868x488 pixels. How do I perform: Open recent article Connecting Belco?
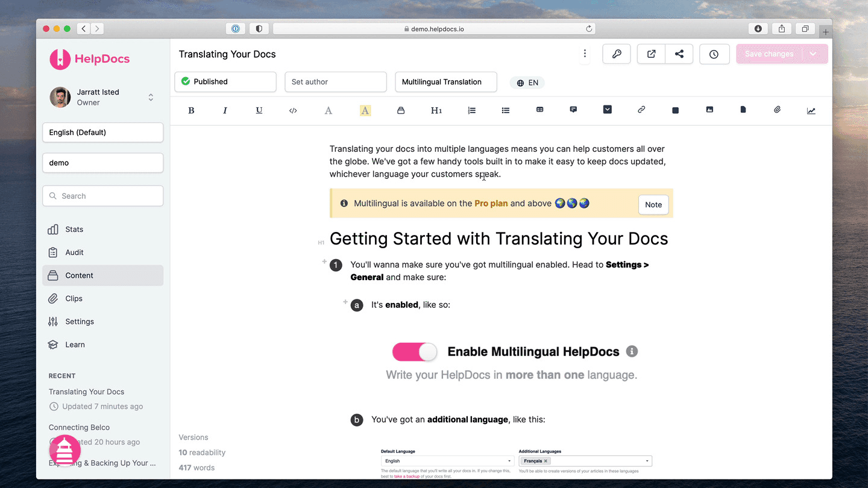79,427
